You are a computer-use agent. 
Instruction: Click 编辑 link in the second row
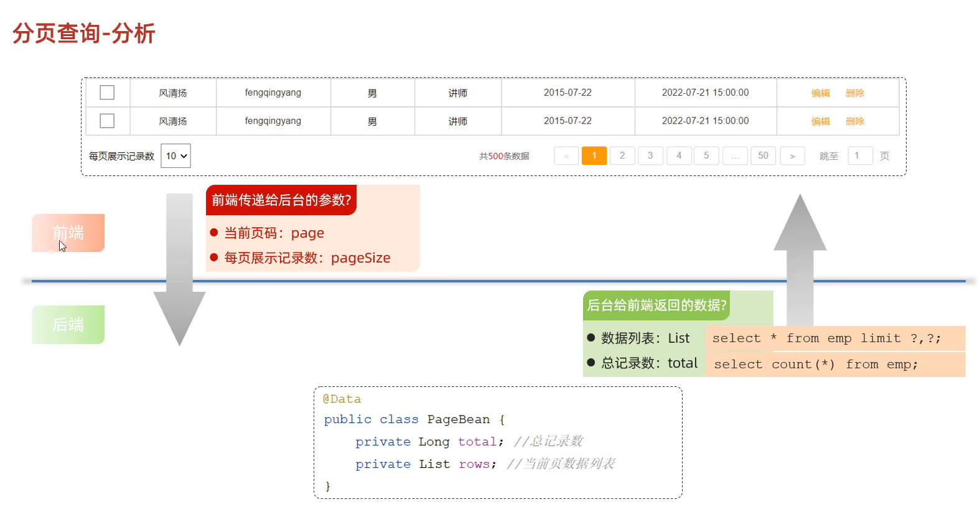(x=820, y=121)
